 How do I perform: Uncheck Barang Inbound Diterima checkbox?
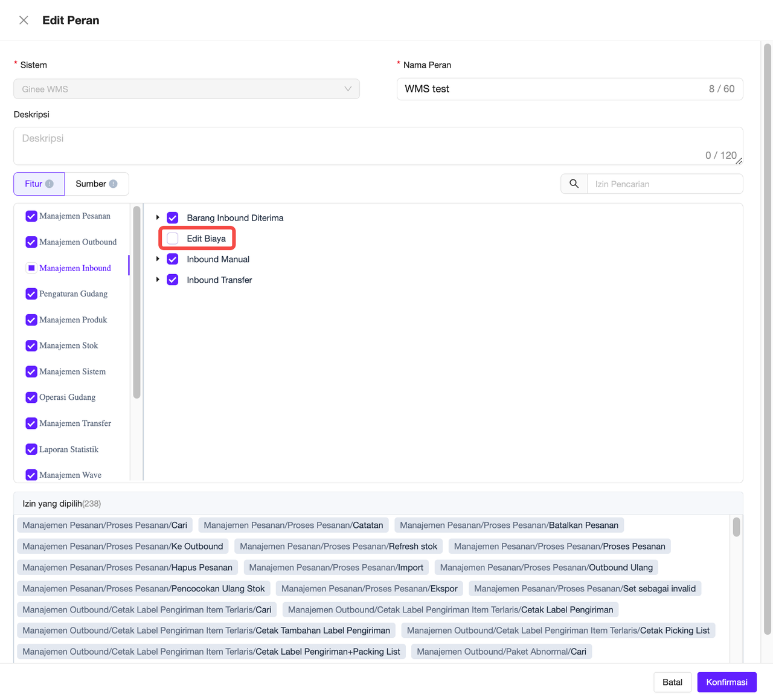173,218
